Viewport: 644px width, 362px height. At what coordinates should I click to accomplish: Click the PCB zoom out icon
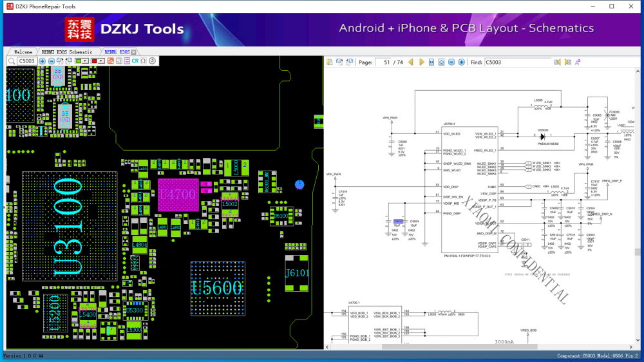click(x=52, y=61)
